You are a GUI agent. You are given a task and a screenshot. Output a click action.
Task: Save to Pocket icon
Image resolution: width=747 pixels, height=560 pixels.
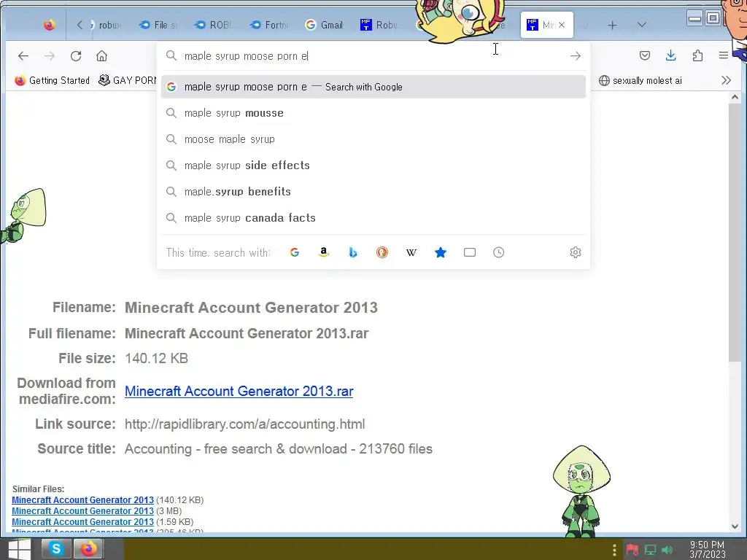click(645, 55)
